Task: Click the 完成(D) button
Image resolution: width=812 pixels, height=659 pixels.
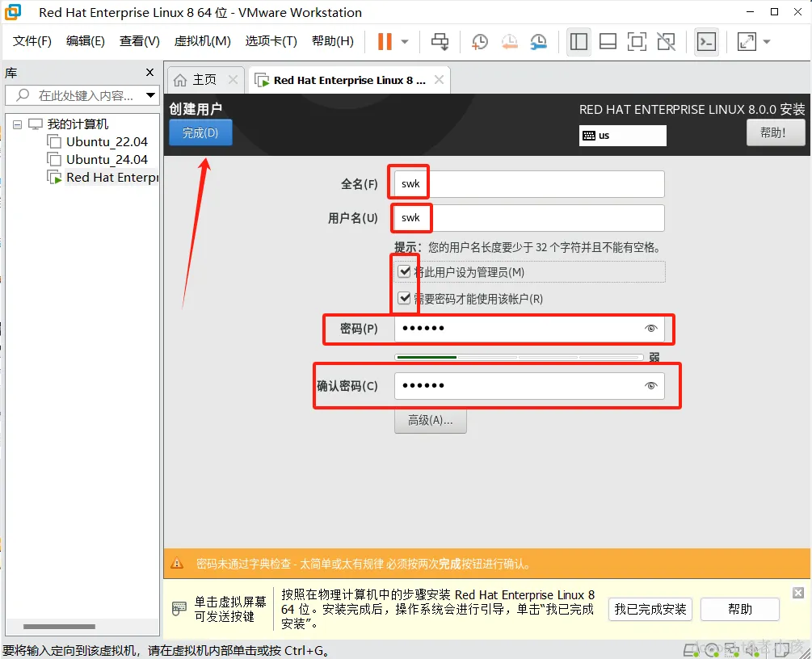Action: pyautogui.click(x=200, y=132)
